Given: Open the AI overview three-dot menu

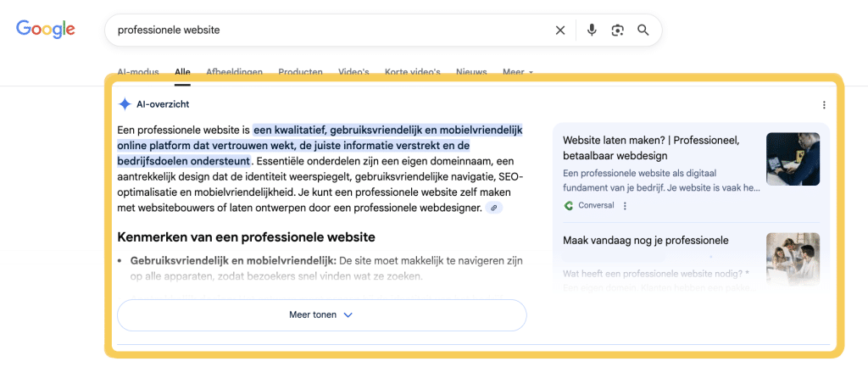Looking at the screenshot, I should [824, 104].
